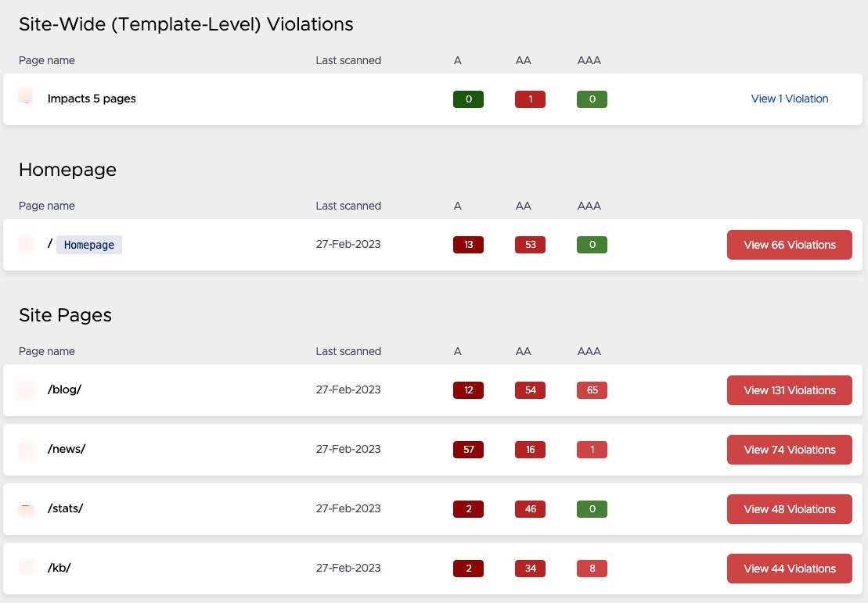Image resolution: width=868 pixels, height=603 pixels.
Task: Click the View 66 Violations button for Homepage
Action: (789, 244)
